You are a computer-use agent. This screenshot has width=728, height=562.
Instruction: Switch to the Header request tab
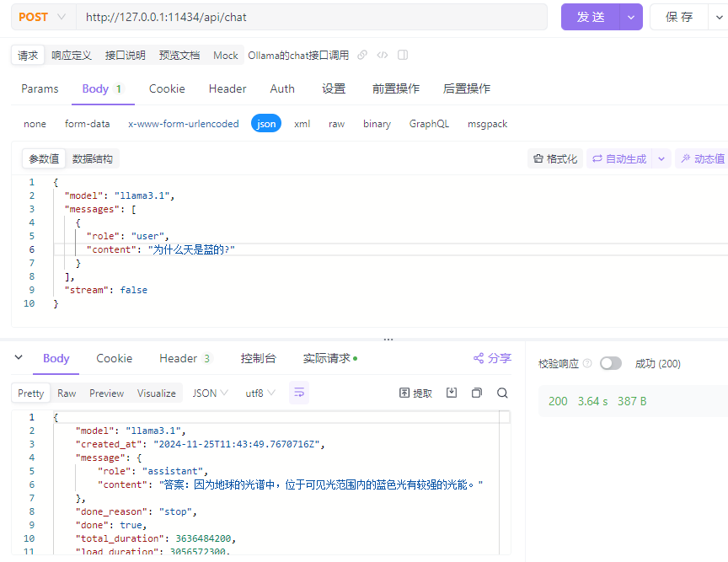pyautogui.click(x=227, y=88)
